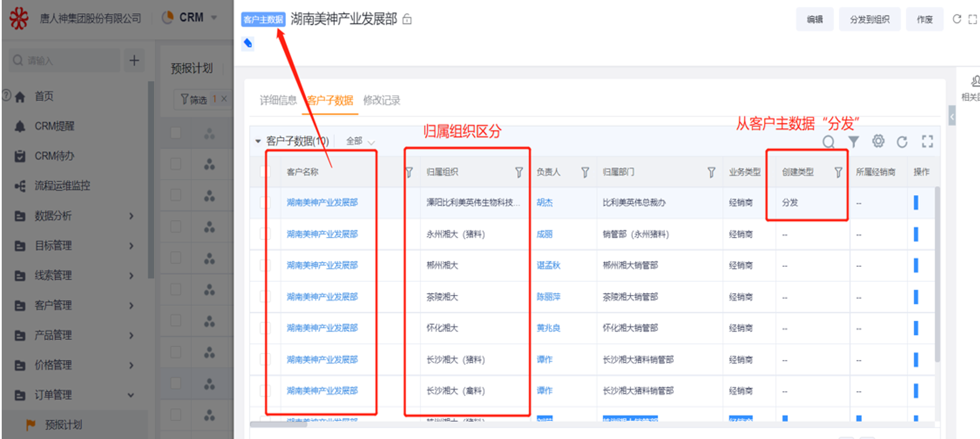980x439 pixels.
Task: Collapse the side panel with the arrow handle
Action: tap(952, 117)
